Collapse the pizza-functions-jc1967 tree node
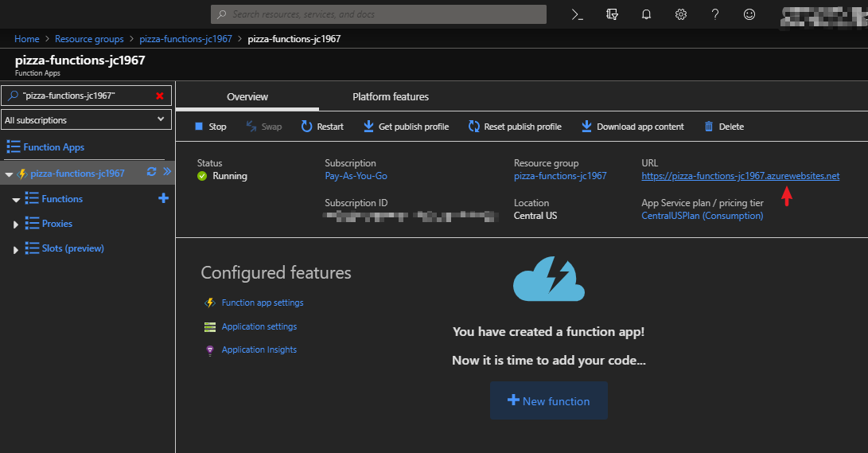 pyautogui.click(x=9, y=174)
